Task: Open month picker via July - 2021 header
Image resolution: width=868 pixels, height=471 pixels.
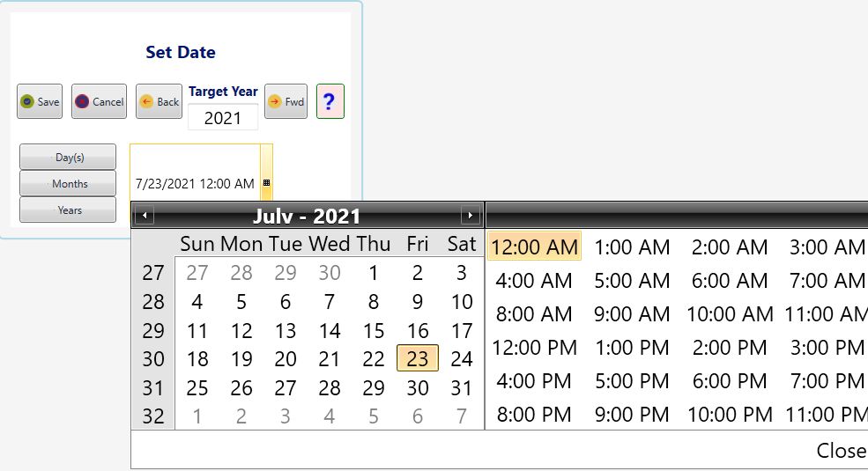Action: coord(307,216)
